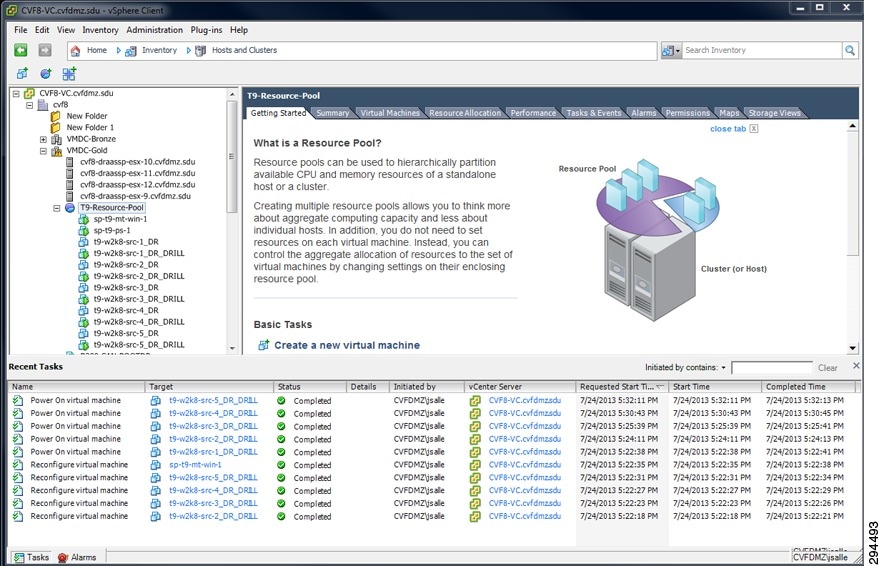This screenshot has width=879, height=566.
Task: Click the VMDC-Gold cluster icon
Action: click(x=57, y=151)
